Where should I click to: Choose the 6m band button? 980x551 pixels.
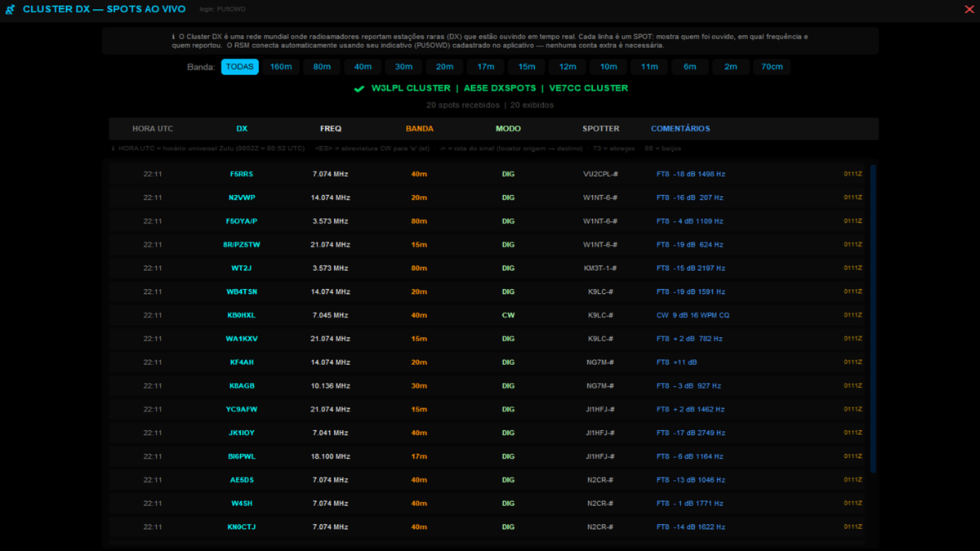(690, 67)
